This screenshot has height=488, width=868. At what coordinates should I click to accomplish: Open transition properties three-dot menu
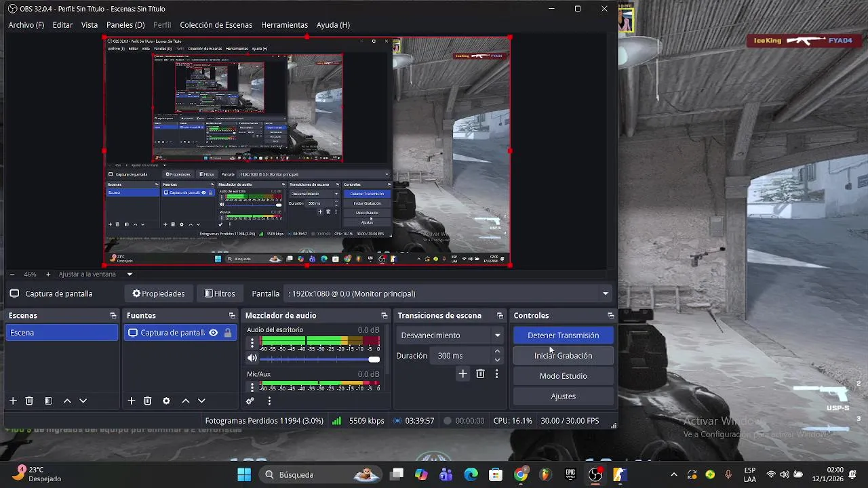[x=496, y=374]
